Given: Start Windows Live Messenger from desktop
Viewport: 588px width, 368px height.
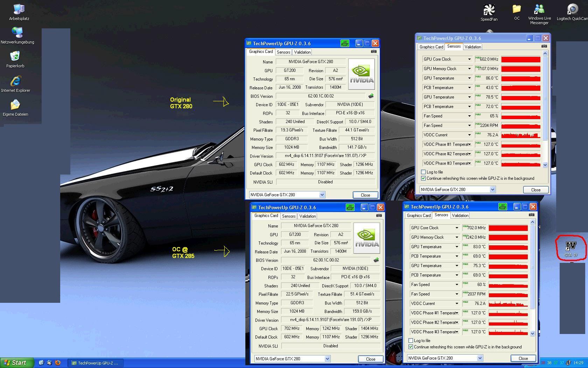Looking at the screenshot, I should coord(539,14).
